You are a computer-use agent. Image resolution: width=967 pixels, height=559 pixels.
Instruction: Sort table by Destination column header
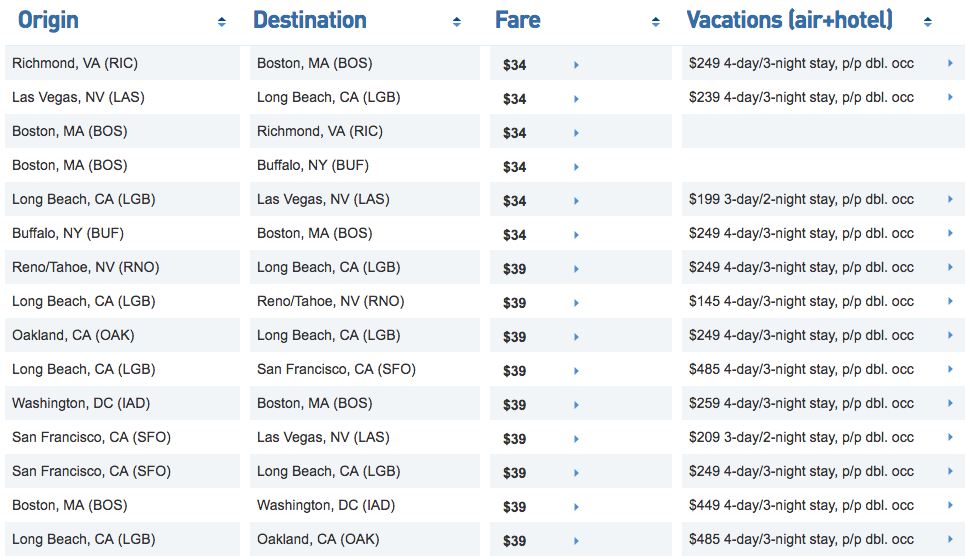pyautogui.click(x=309, y=20)
